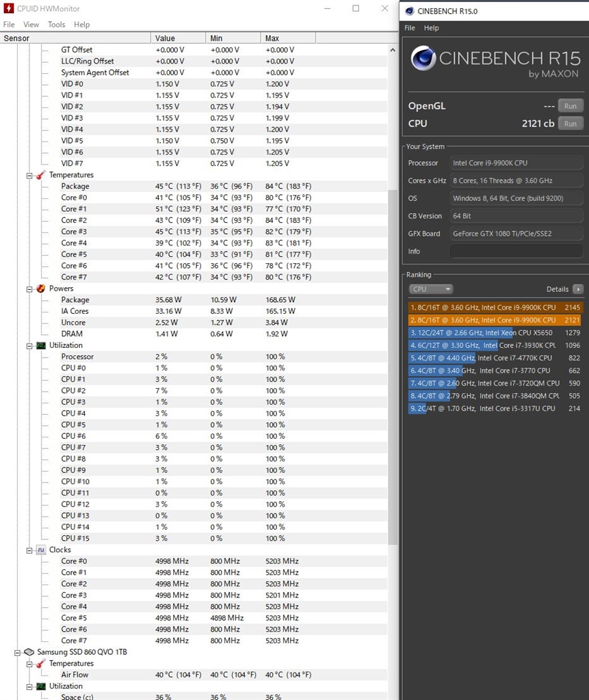Collapse the Powers tree node
This screenshot has width=589, height=700.
29,289
